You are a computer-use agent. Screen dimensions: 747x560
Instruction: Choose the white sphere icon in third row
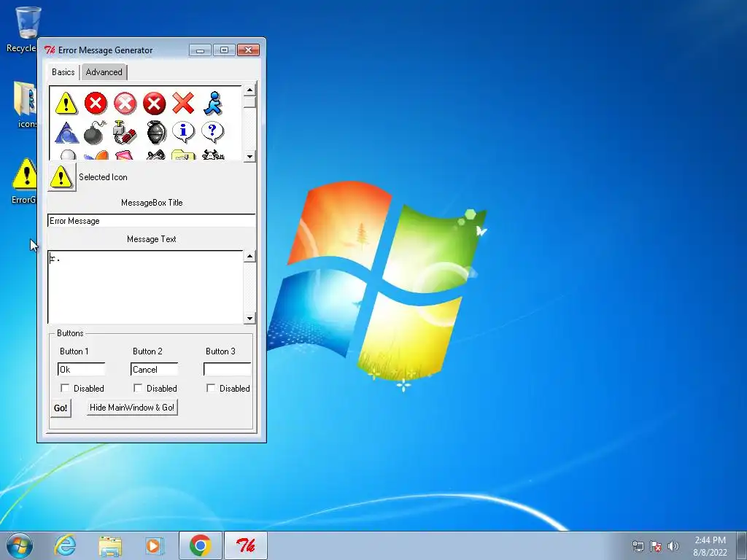(67, 155)
